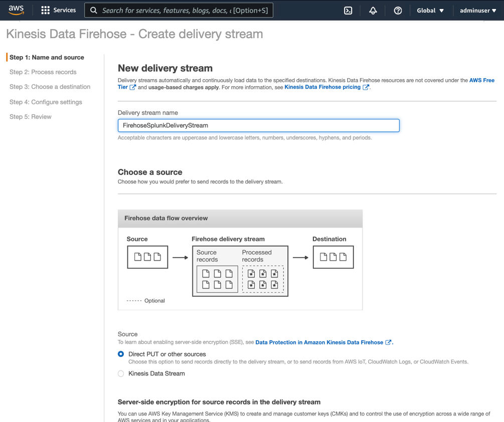Viewport: 504px width, 422px height.
Task: Open the Services grid menu icon
Action: click(x=46, y=10)
